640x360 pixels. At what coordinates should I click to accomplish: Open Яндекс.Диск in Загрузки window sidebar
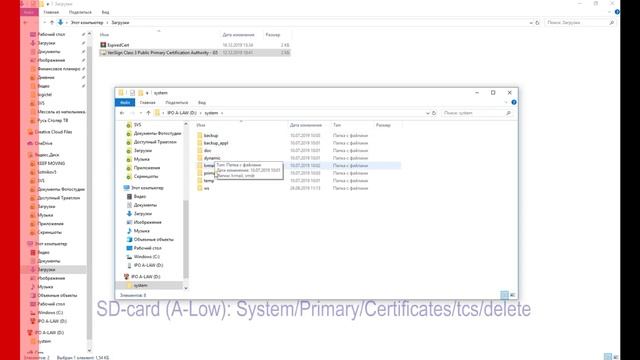pos(47,155)
